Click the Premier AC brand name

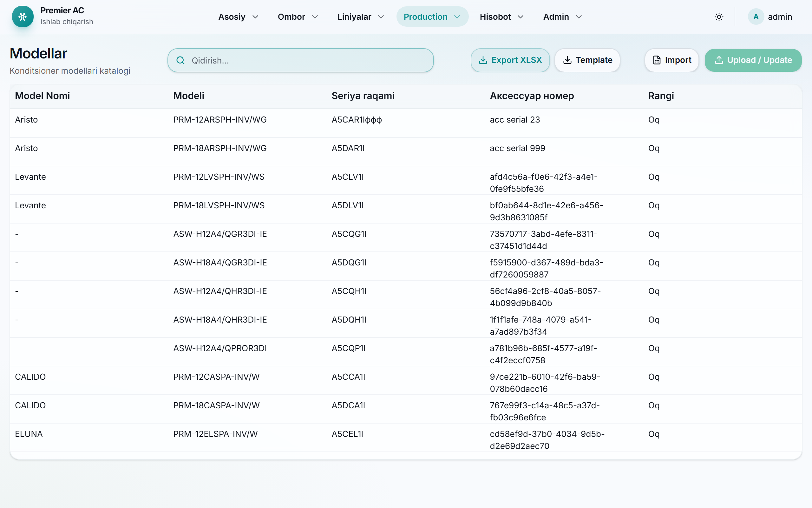(x=62, y=10)
